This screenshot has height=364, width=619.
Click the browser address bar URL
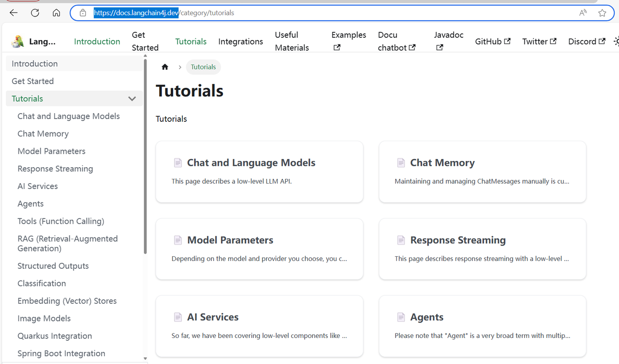(164, 13)
